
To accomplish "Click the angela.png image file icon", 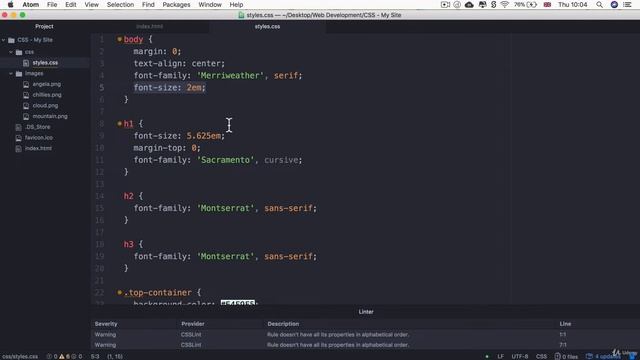I will point(26,84).
